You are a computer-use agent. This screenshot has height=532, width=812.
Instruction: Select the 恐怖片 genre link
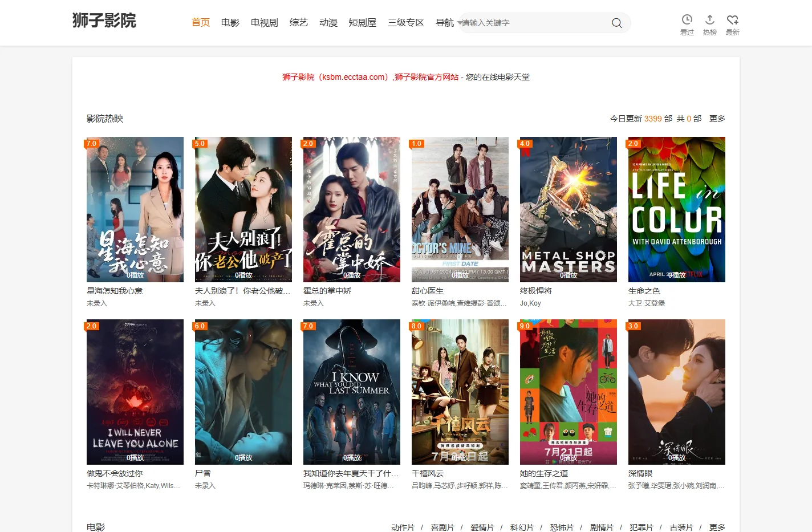[x=562, y=527]
